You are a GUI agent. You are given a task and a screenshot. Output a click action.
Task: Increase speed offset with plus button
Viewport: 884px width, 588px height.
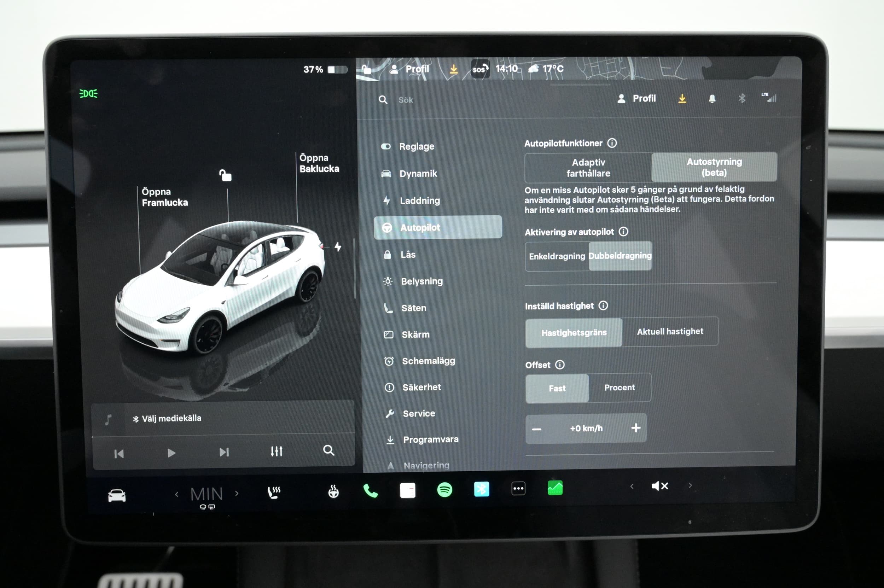click(x=636, y=428)
